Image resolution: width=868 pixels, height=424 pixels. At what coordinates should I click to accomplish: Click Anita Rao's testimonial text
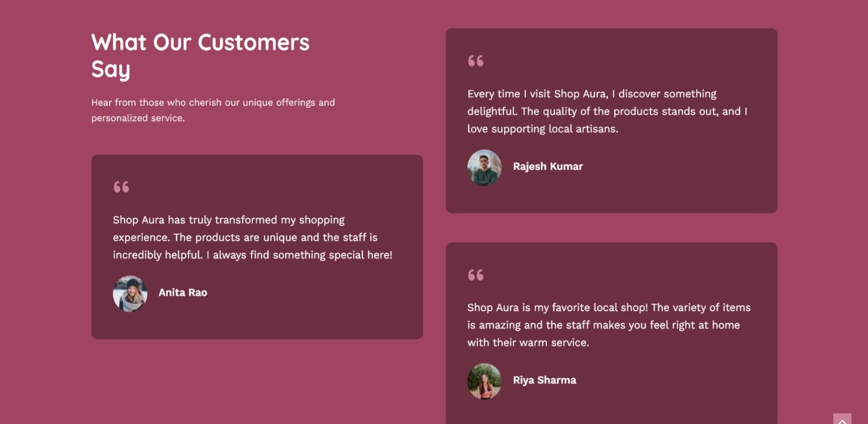pos(253,237)
